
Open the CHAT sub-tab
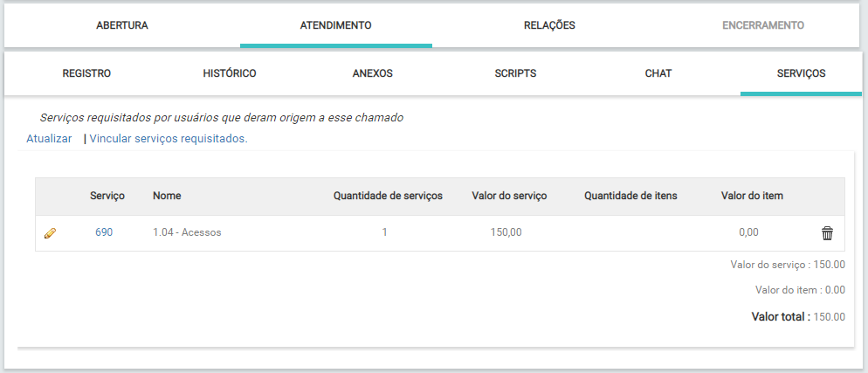[658, 73]
